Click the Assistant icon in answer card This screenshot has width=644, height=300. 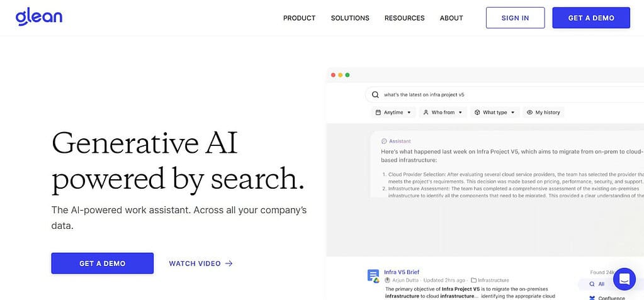[384, 141]
